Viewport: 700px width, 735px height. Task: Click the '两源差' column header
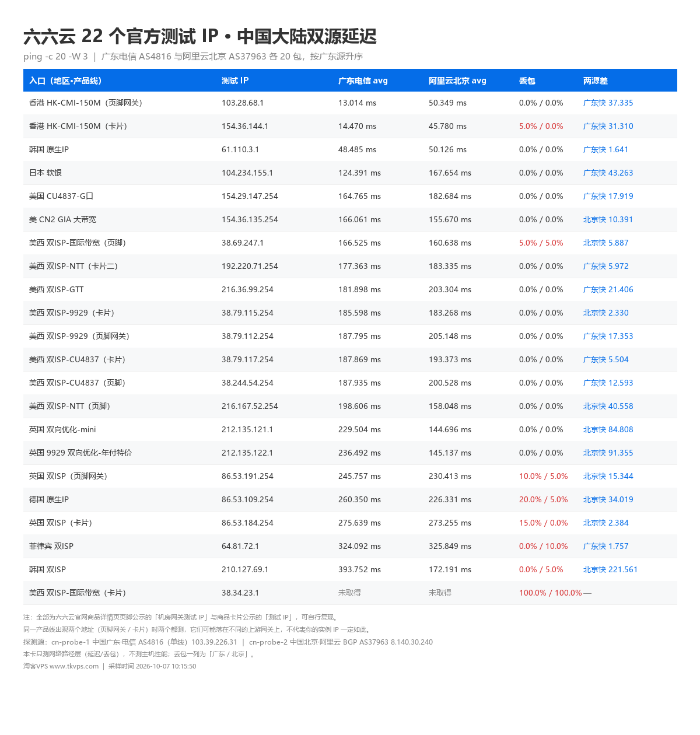coord(596,80)
